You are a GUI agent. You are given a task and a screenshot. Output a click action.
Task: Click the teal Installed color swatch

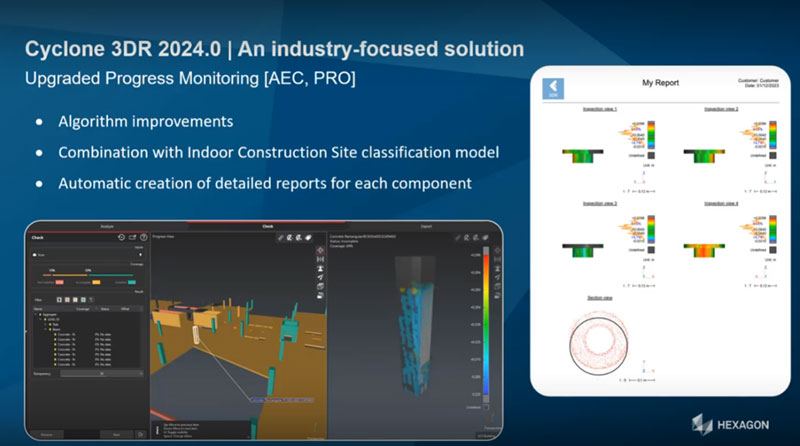point(132,282)
